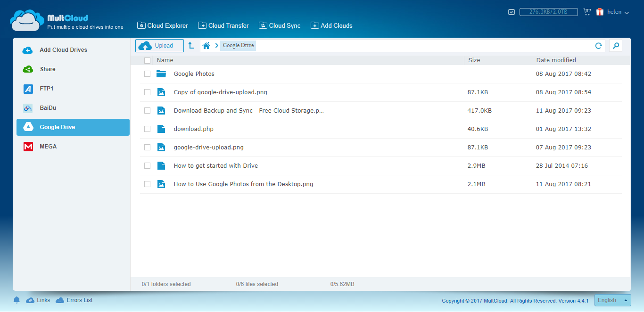The image size is (644, 312).
Task: Expand the English language selector
Action: [x=612, y=300]
